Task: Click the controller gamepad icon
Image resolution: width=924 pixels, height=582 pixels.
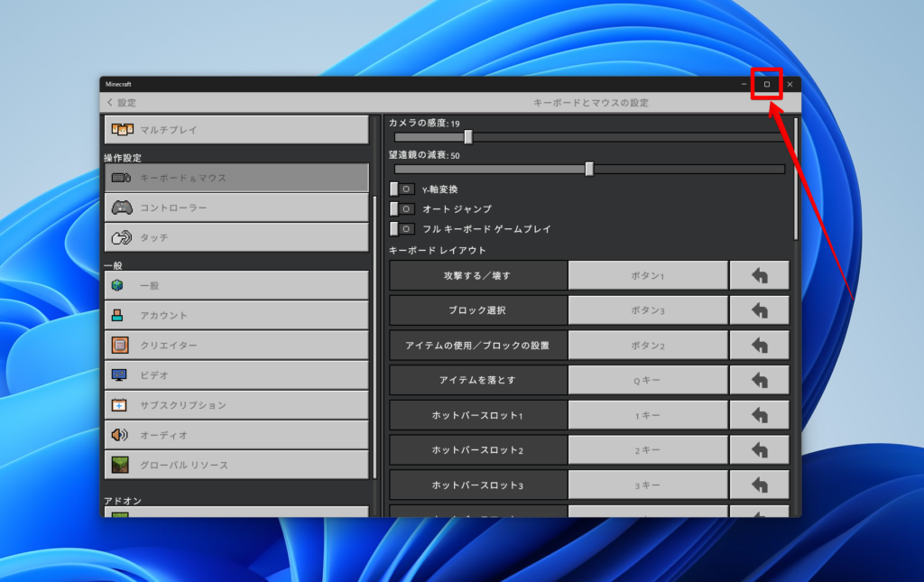Action: tap(122, 208)
